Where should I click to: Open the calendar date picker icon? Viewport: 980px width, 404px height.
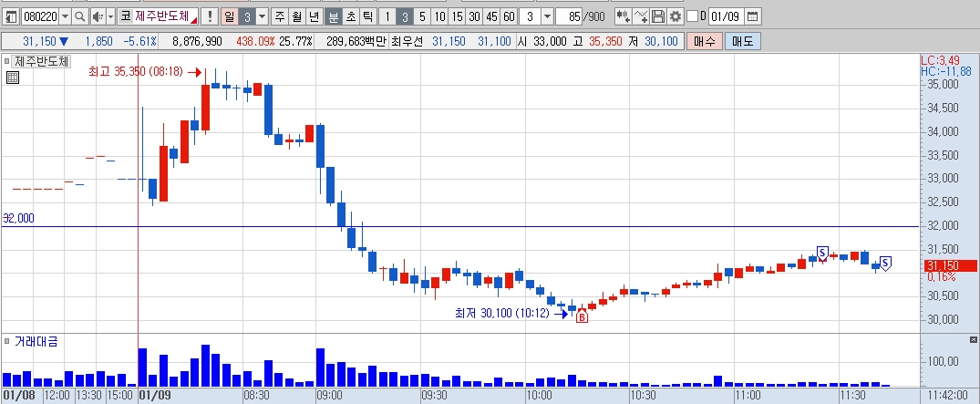[752, 16]
